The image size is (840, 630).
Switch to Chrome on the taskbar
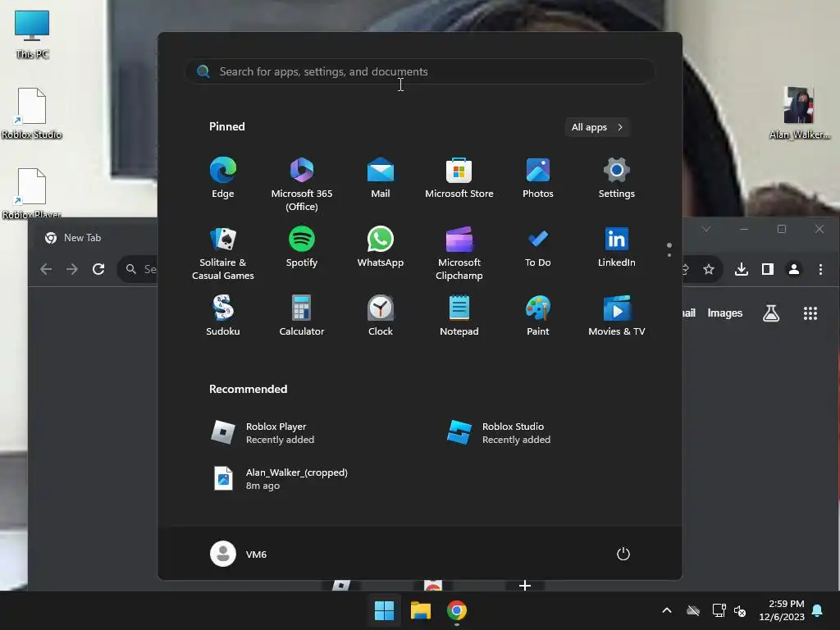(x=457, y=610)
